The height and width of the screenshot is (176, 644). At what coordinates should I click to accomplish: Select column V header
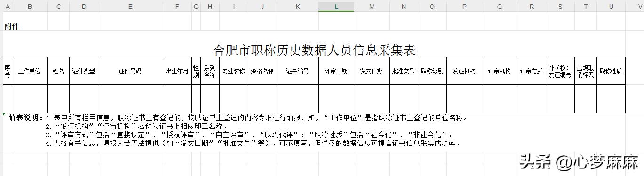coord(635,6)
